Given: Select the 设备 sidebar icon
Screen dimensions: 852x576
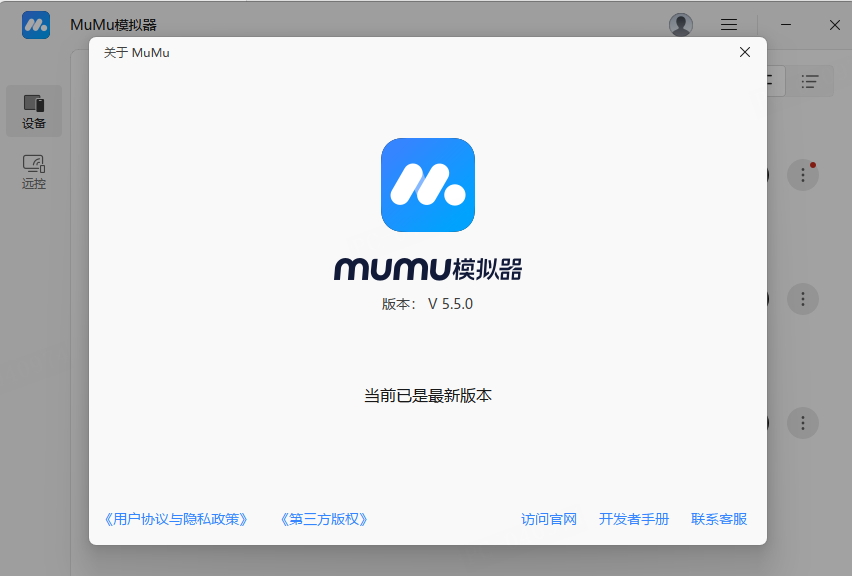Looking at the screenshot, I should [x=34, y=111].
